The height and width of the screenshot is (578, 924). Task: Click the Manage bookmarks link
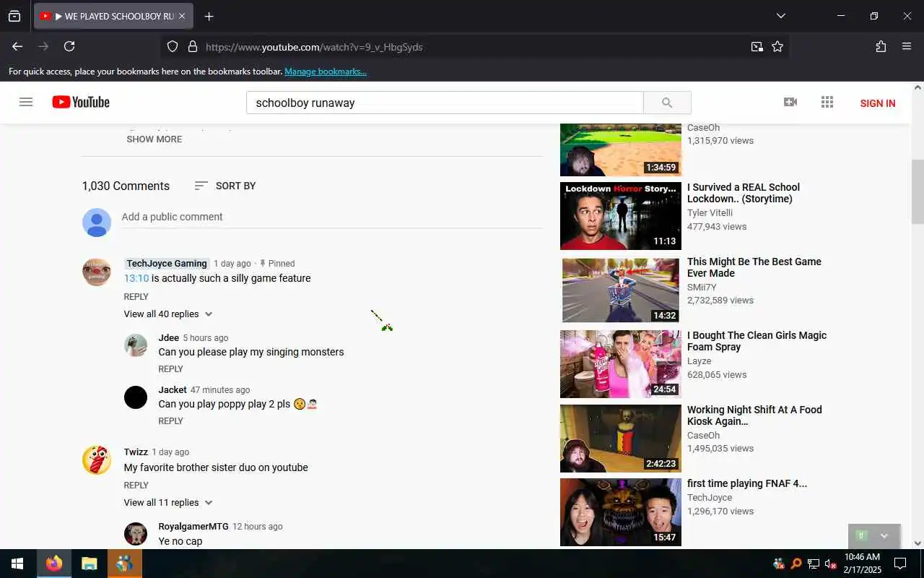coord(326,72)
